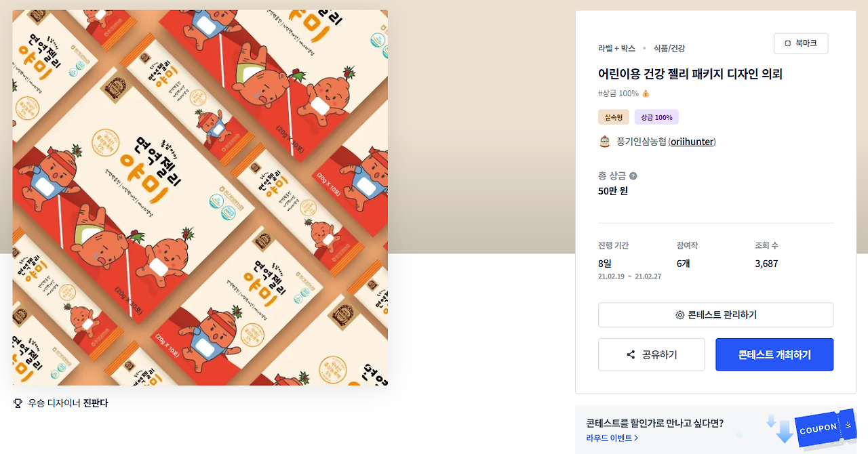Click the purple 상금 100% badge

656,117
